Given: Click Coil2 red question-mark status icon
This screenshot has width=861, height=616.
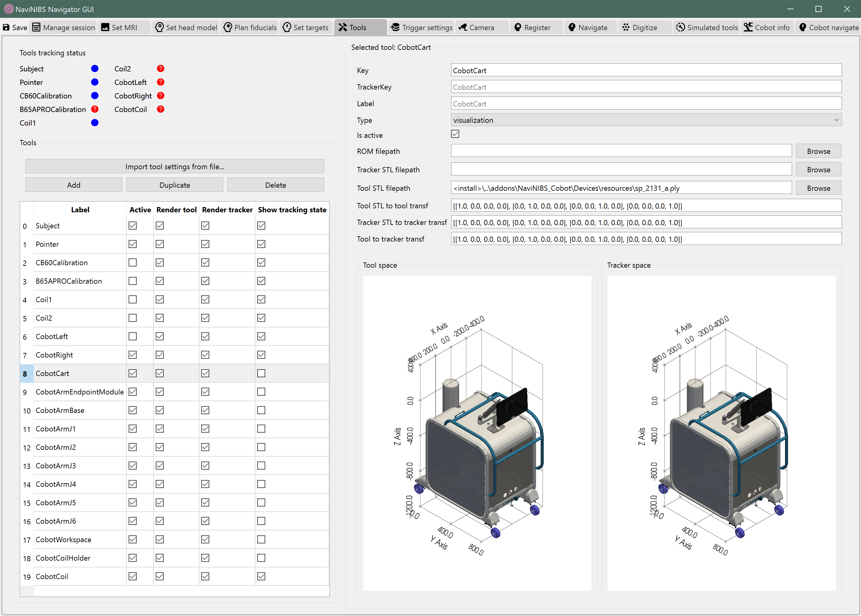Looking at the screenshot, I should click(x=160, y=69).
